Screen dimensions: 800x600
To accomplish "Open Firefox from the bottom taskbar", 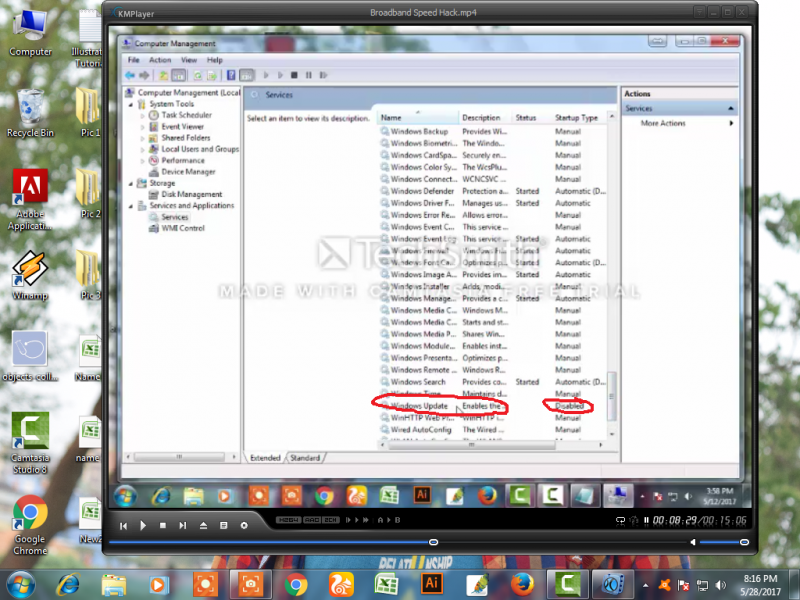I will click(522, 584).
